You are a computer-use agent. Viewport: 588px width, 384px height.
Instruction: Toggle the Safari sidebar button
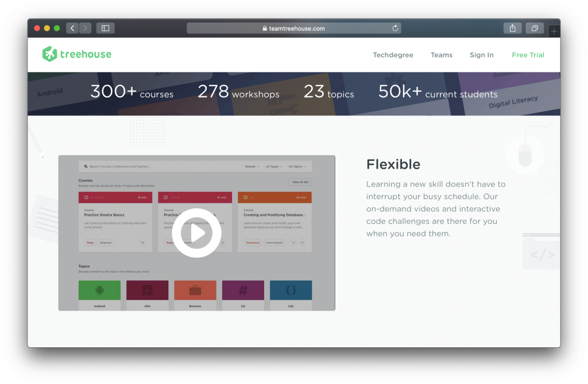pos(106,28)
